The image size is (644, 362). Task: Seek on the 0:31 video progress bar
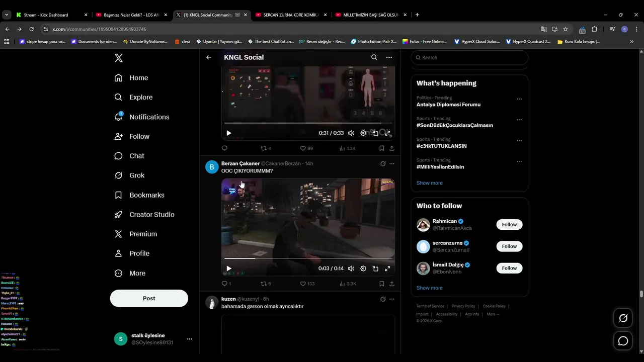308,123
